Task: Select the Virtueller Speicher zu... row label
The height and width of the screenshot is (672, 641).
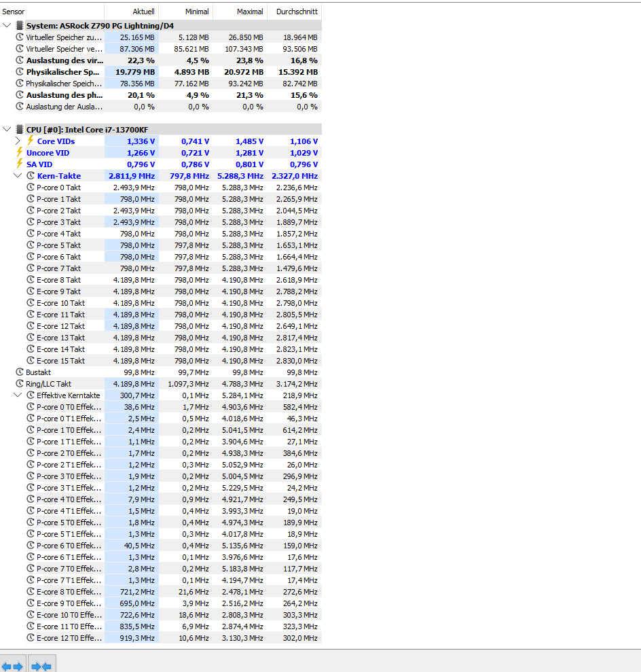Action: (65, 37)
